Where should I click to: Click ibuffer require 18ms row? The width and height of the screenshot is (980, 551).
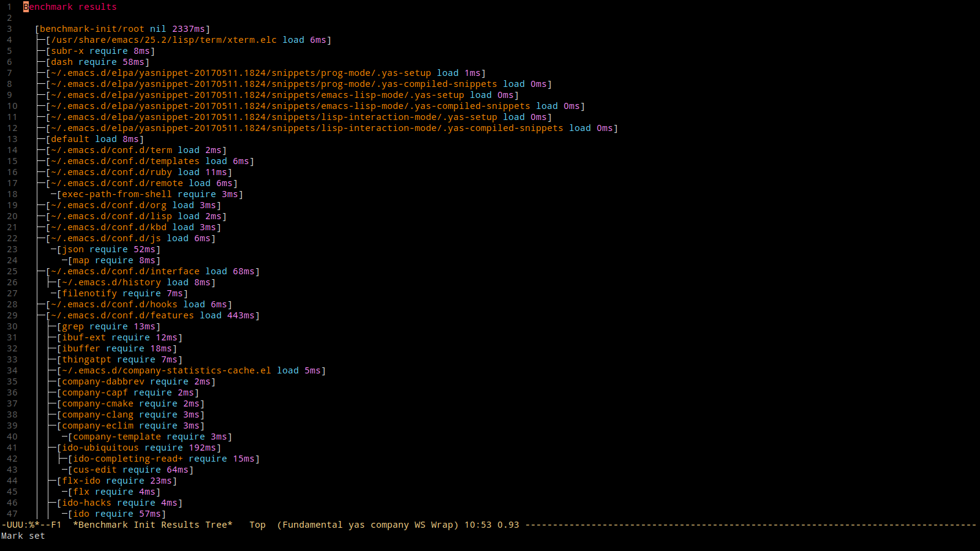click(x=117, y=348)
